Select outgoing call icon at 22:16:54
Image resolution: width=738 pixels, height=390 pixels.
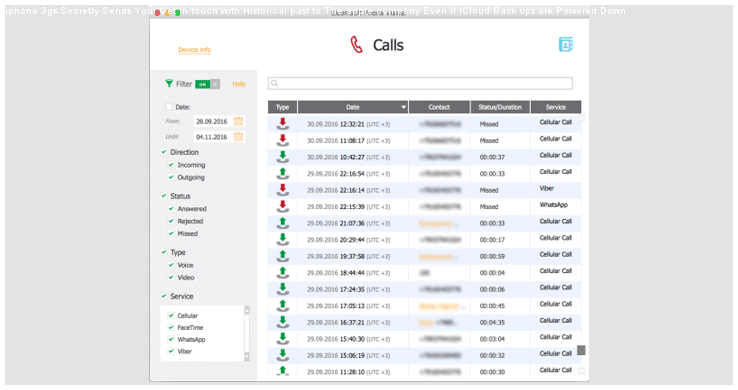pyautogui.click(x=282, y=173)
